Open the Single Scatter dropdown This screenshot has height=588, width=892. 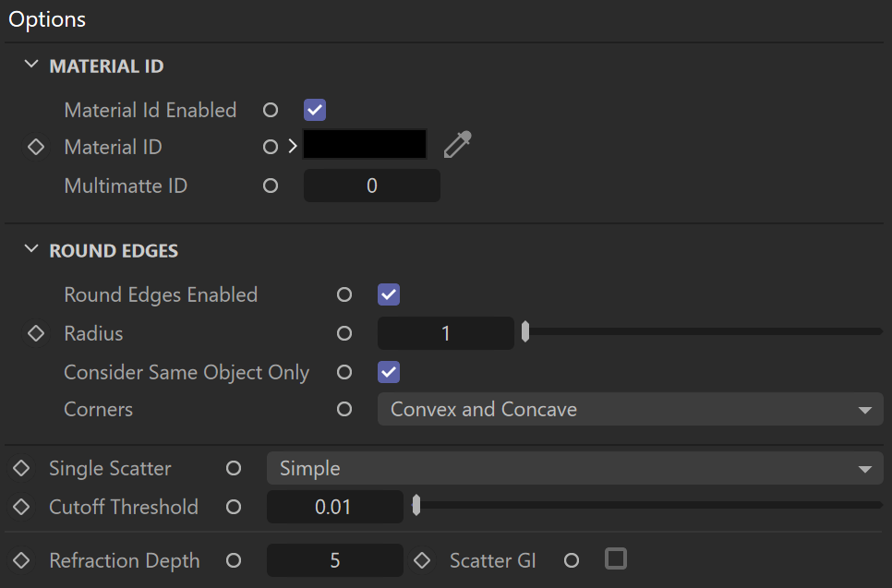click(x=574, y=468)
